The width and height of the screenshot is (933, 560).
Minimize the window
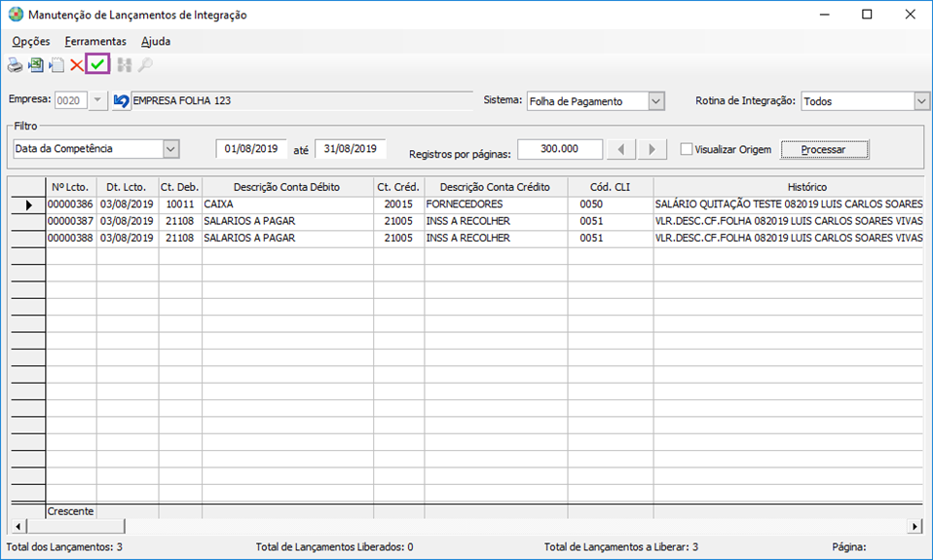824,15
